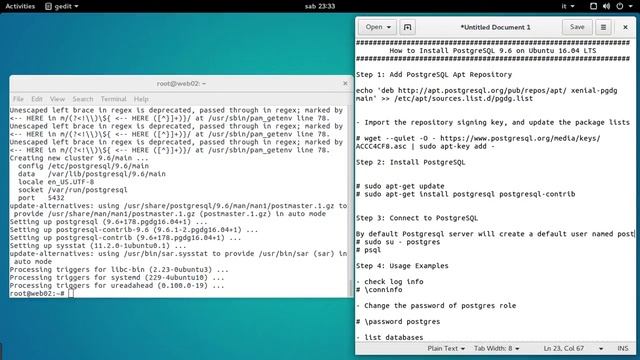Viewport: 640px width, 360px height.
Task: Click the 'sudo apt-get install postgresql' line
Action: point(466,194)
